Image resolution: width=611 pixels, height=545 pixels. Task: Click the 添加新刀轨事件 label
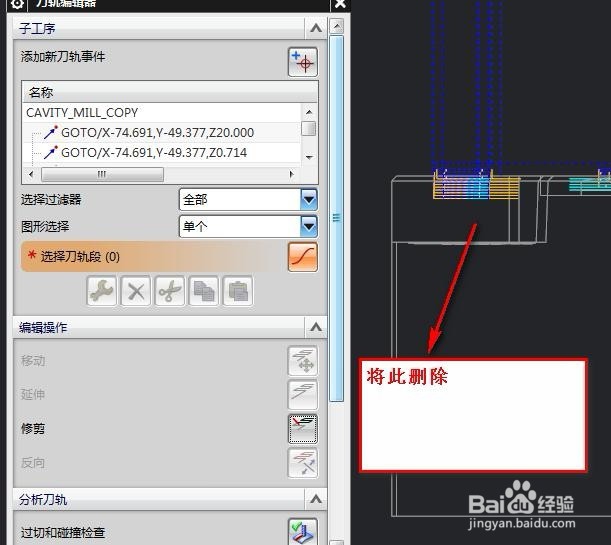point(63,57)
